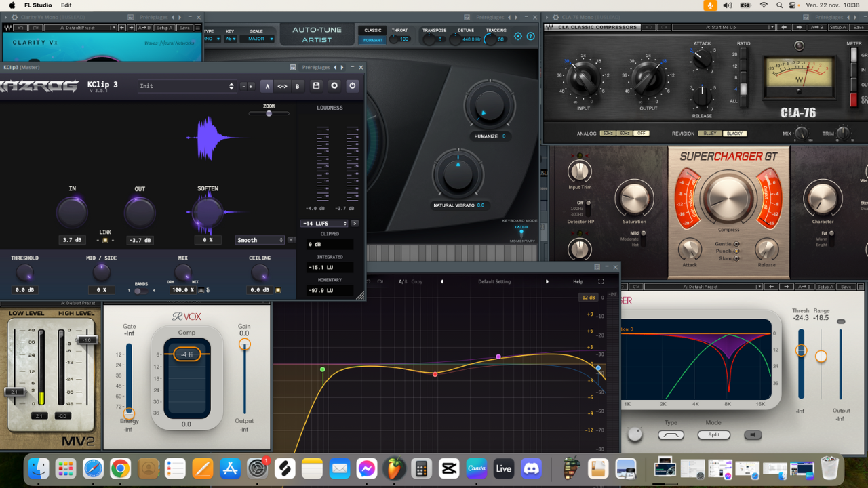
Task: Click the KClip SOFTEN knob
Action: click(x=208, y=213)
